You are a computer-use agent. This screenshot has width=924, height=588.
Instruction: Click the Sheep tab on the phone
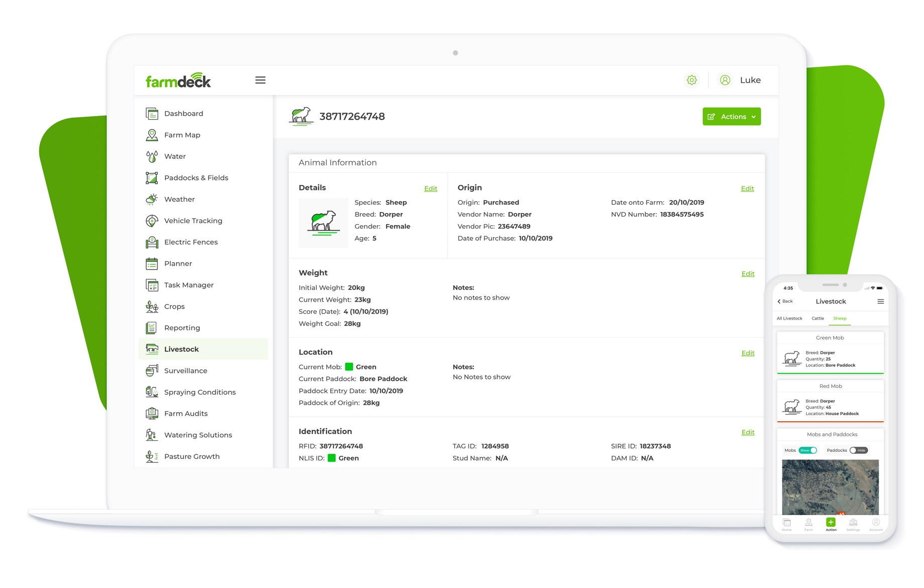tap(839, 318)
